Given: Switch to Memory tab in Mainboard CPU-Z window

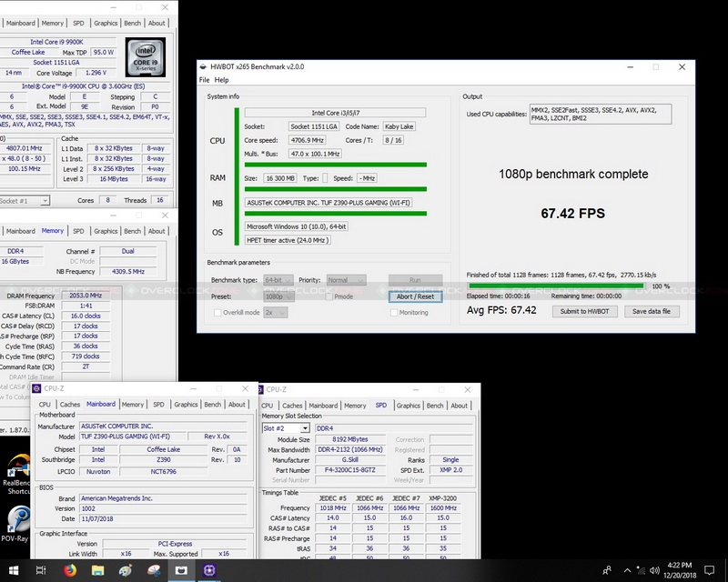Looking at the screenshot, I should coord(133,405).
